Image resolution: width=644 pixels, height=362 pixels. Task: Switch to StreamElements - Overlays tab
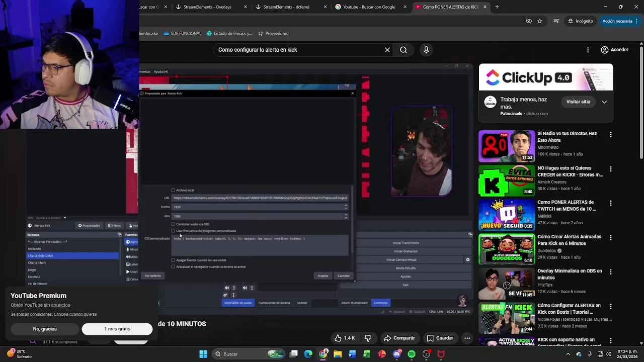click(210, 7)
